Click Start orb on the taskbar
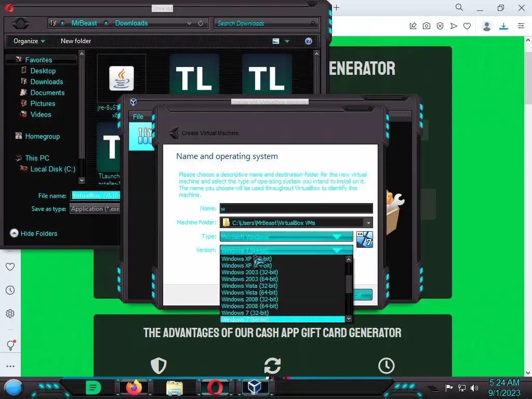532x399 pixels. coord(14,388)
